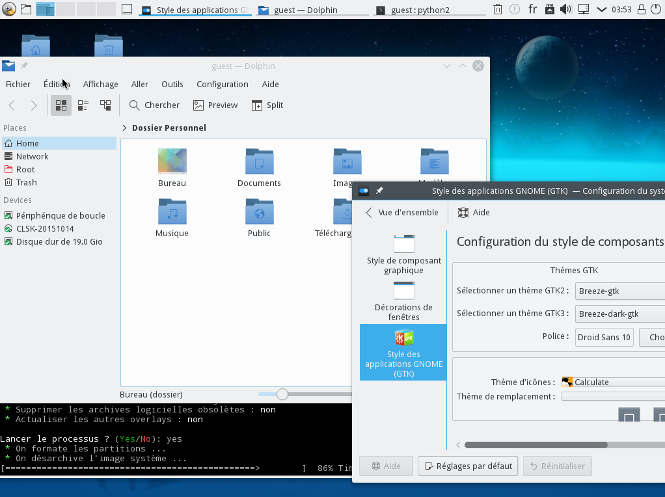Switch Dolphin to compact view mode
This screenshot has height=497, width=665.
(83, 105)
